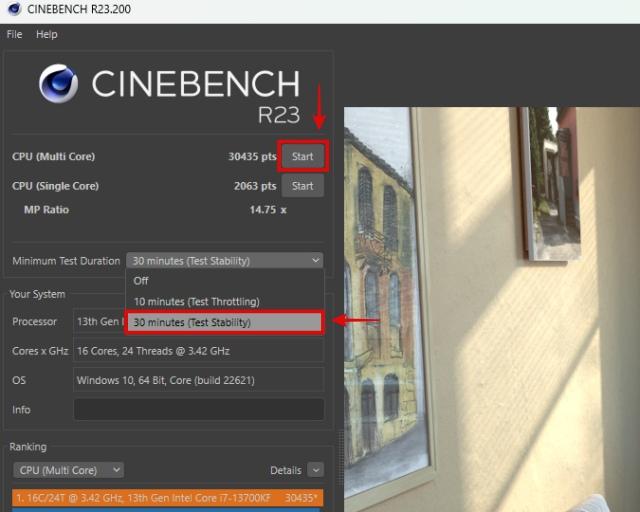The height and width of the screenshot is (512, 640).
Task: Click the 30435 pts multi core score
Action: [252, 156]
